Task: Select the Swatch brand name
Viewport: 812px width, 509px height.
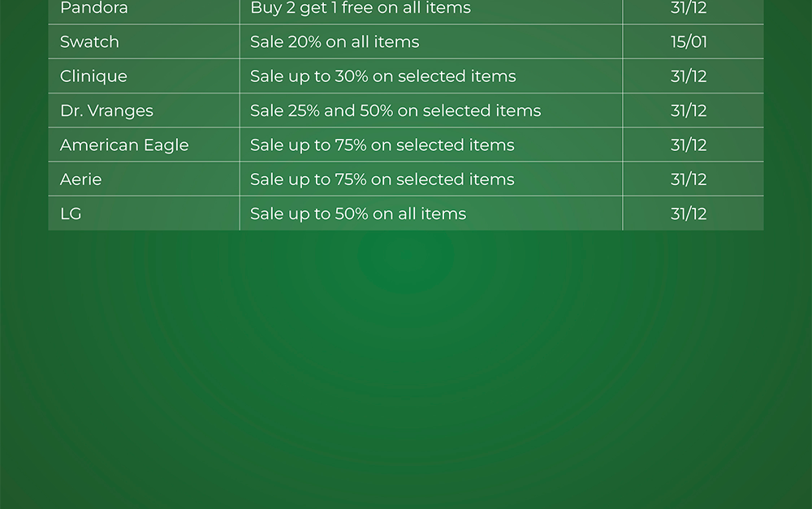Action: (89, 42)
